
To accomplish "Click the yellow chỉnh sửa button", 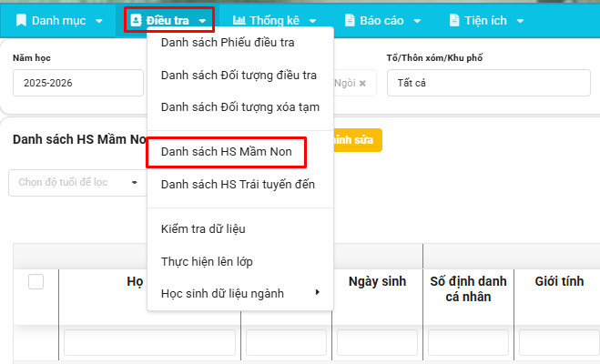I will (358, 140).
